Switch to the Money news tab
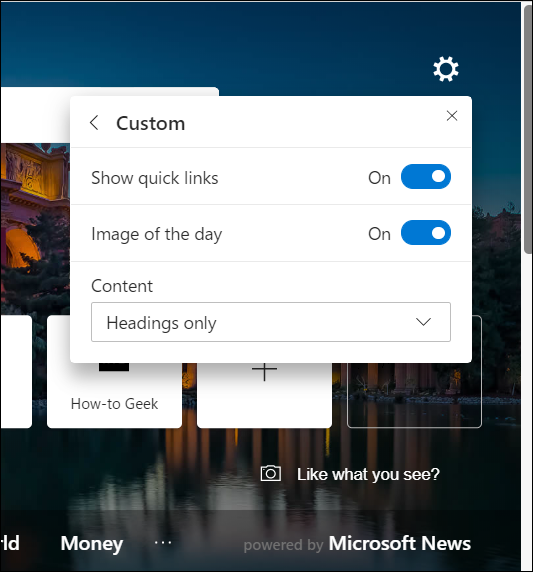Image resolution: width=533 pixels, height=572 pixels. click(92, 543)
